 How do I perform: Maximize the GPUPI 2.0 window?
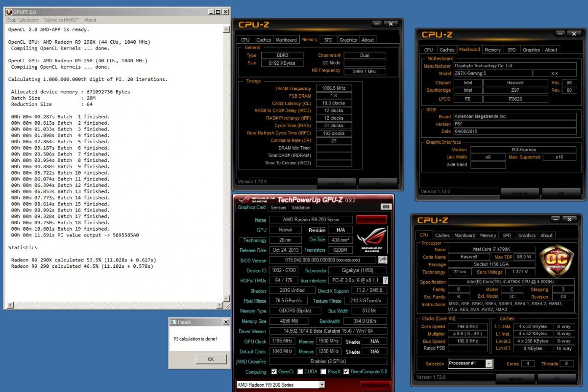218,11
